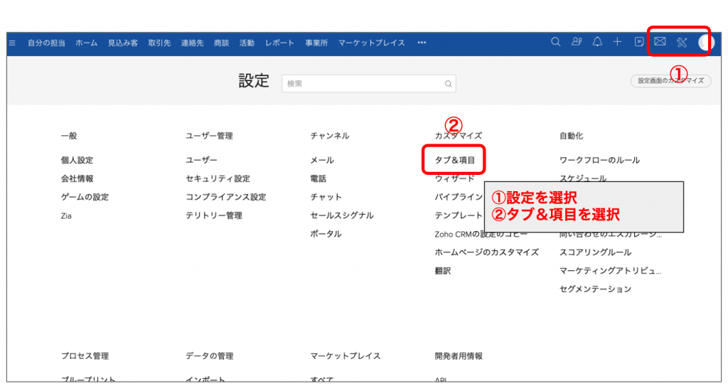The height and width of the screenshot is (386, 728).
Task: Open the レポート tab
Action: coord(280,43)
